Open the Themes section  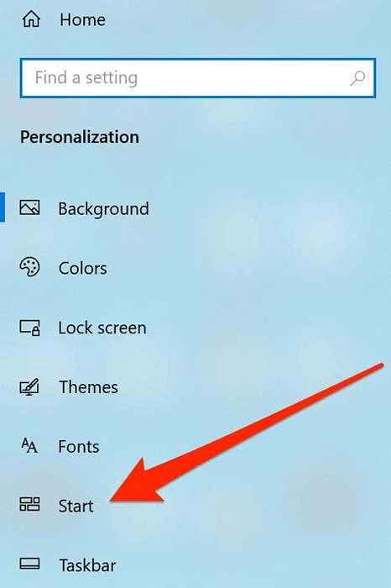88,387
